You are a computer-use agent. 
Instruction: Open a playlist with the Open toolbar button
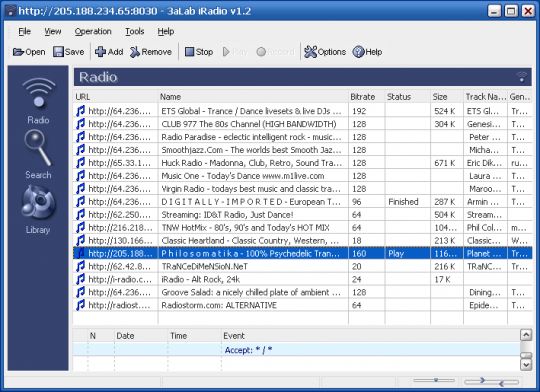pos(29,52)
